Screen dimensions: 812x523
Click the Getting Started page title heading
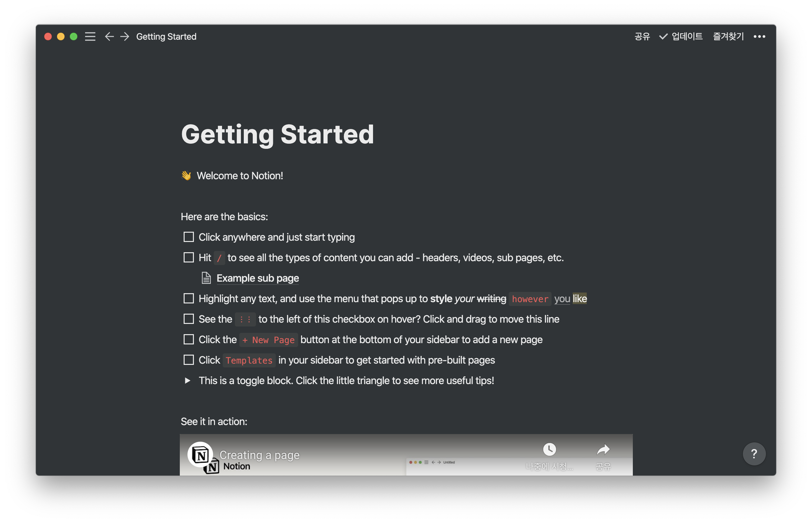(277, 134)
